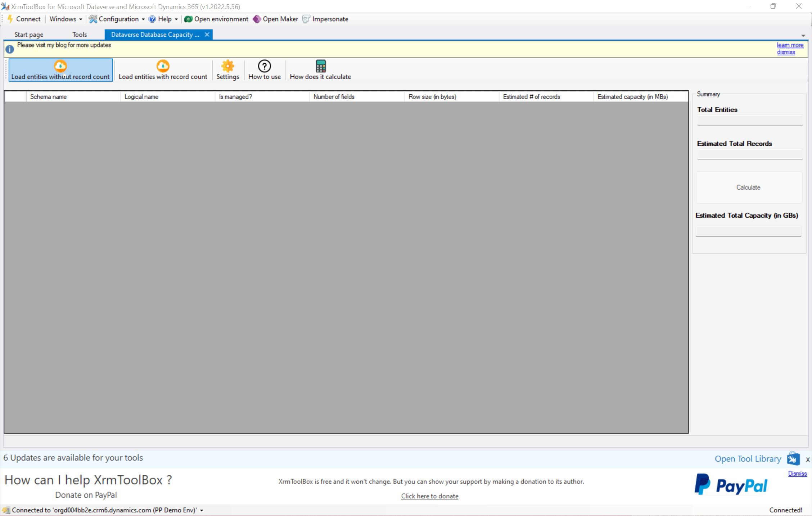Click the 6 Updates available message

click(x=73, y=458)
